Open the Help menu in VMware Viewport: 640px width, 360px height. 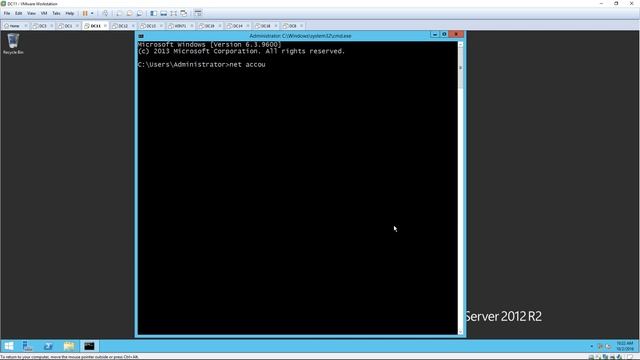pyautogui.click(x=70, y=13)
